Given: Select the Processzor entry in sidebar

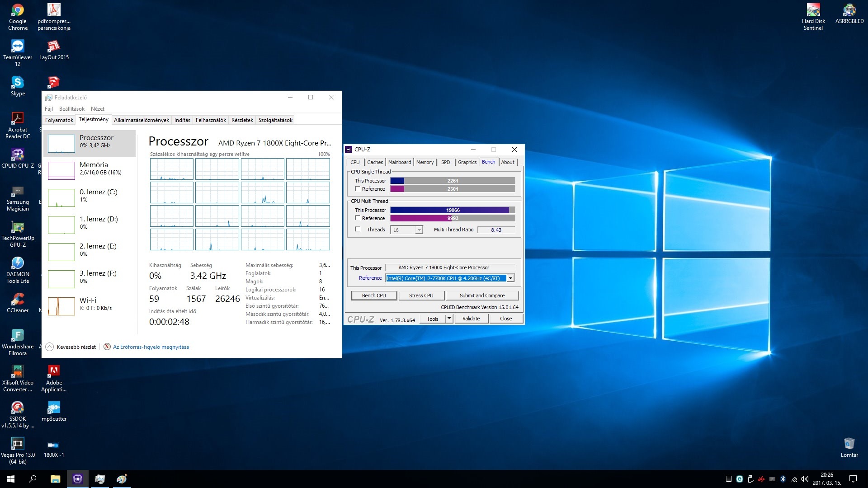Looking at the screenshot, I should pyautogui.click(x=90, y=143).
